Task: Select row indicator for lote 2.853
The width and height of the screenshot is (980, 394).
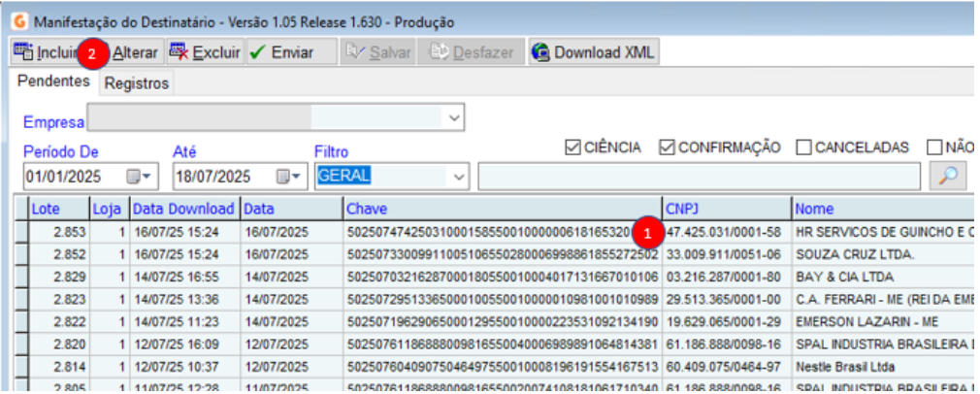Action: pos(21,232)
